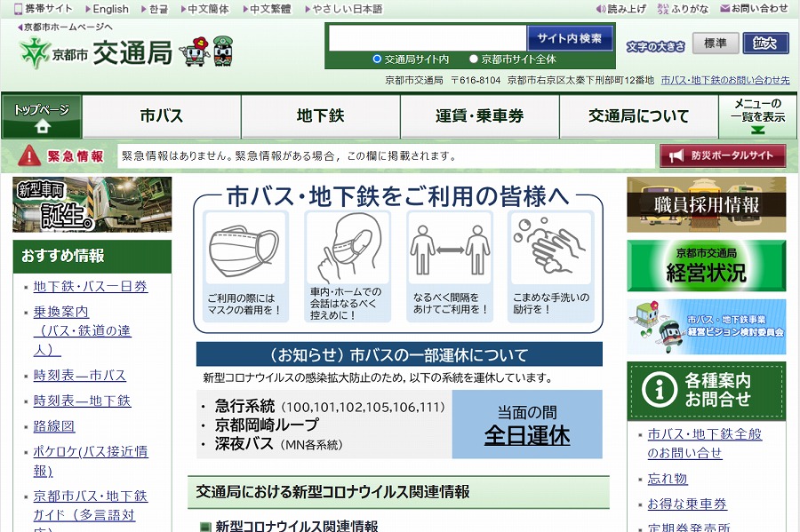
Task: Open 忘れ物 link
Action: (x=668, y=479)
